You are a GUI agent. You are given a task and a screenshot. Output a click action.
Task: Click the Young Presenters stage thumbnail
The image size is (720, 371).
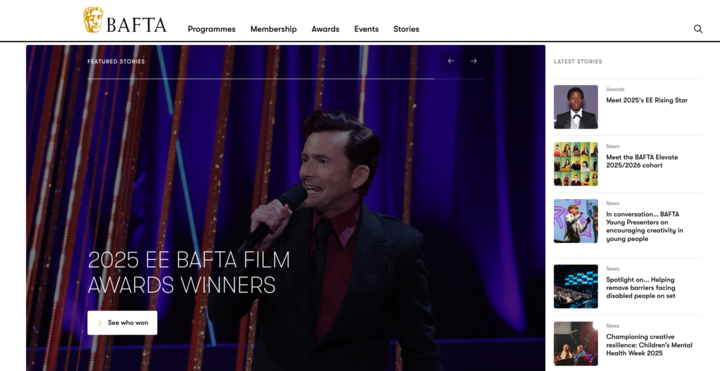[576, 221]
